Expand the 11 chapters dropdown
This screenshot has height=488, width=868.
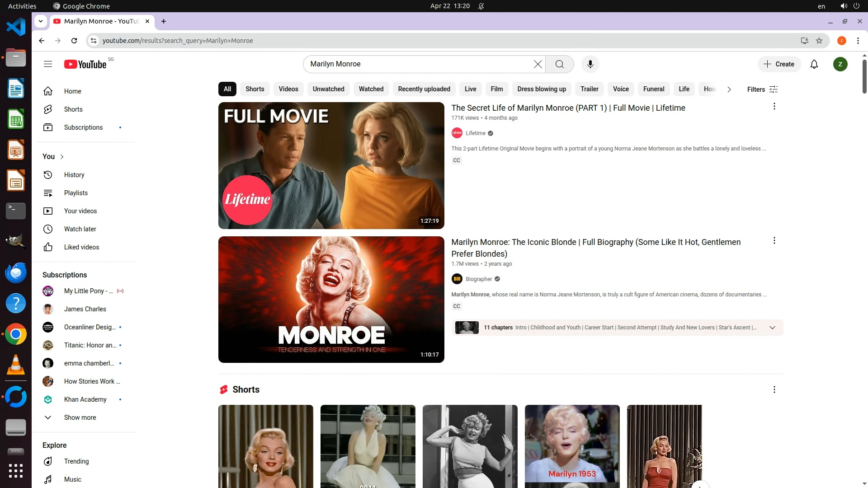tap(772, 328)
